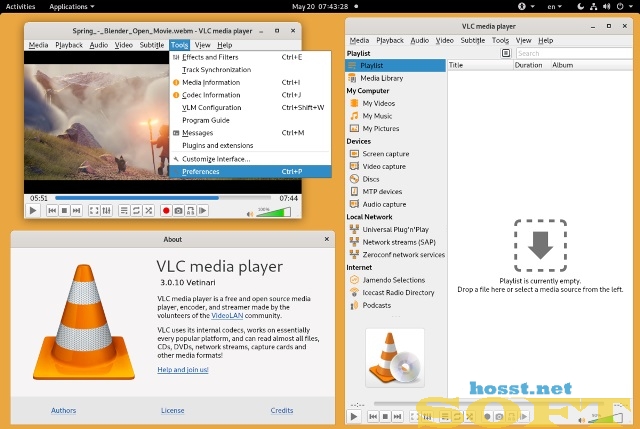This screenshot has width=640, height=429.
Task: Choose Customize Interface menu entry
Action: [250, 159]
